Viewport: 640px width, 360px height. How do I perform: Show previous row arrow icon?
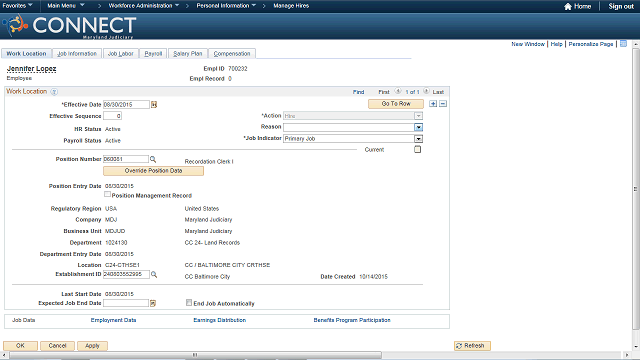[398, 91]
